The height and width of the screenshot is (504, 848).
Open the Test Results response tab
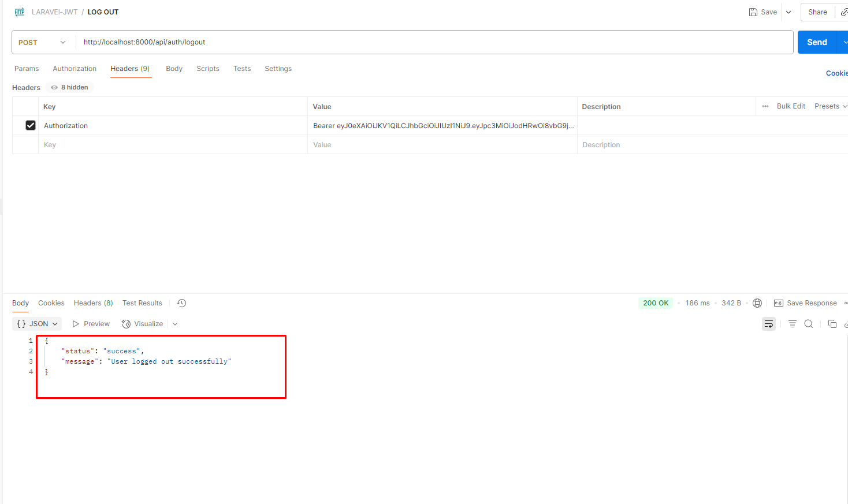pyautogui.click(x=142, y=303)
